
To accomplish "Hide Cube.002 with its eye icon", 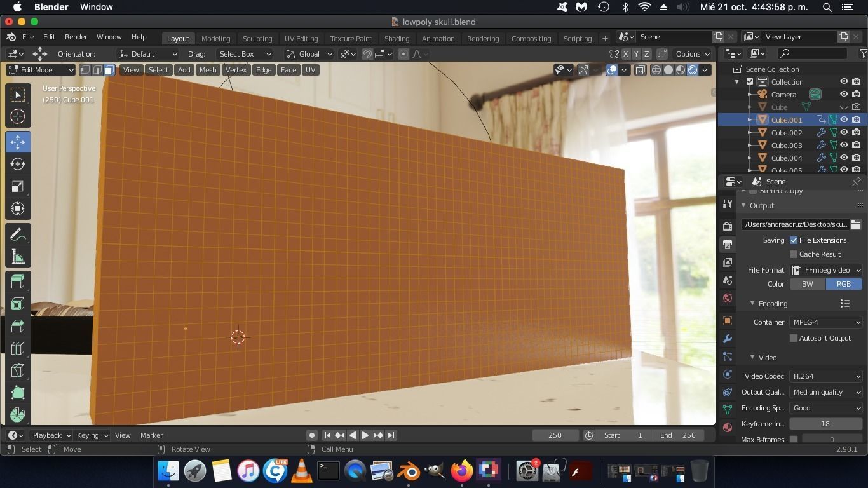I will pos(844,133).
